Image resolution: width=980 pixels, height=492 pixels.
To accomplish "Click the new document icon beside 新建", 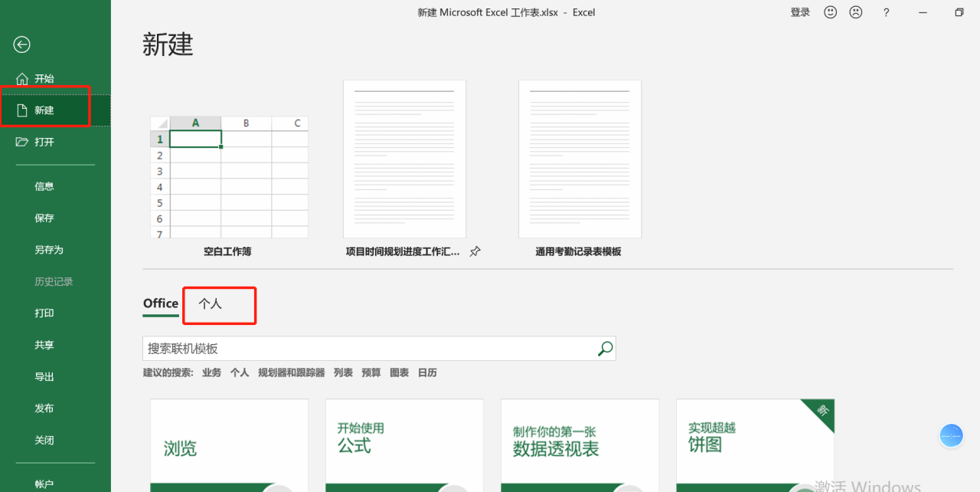I will [x=21, y=110].
